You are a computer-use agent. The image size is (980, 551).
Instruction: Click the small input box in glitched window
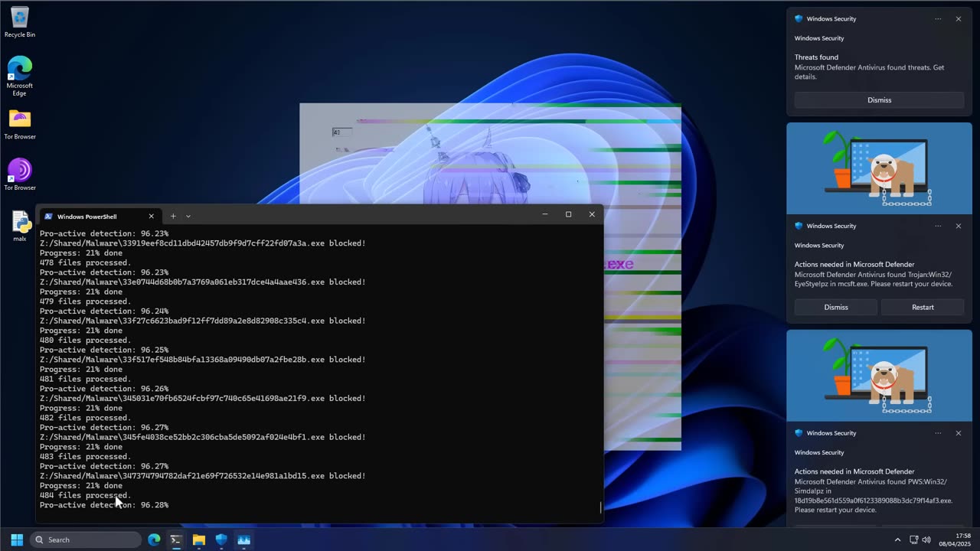pyautogui.click(x=341, y=132)
